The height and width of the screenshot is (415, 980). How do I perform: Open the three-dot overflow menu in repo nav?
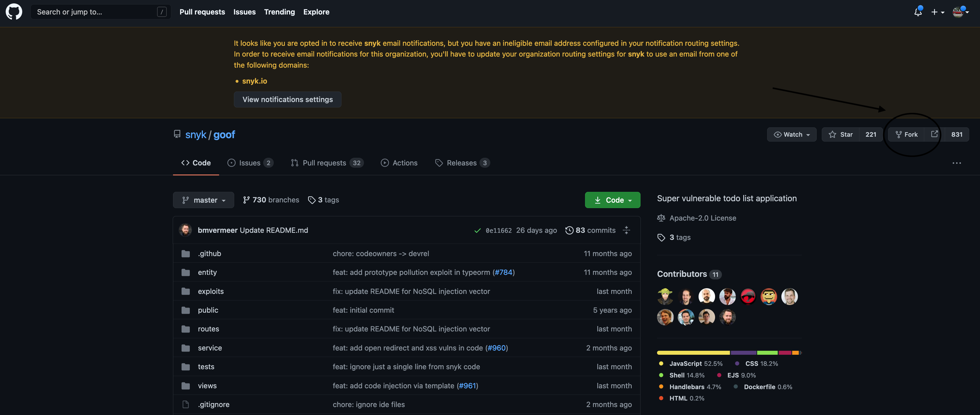956,163
